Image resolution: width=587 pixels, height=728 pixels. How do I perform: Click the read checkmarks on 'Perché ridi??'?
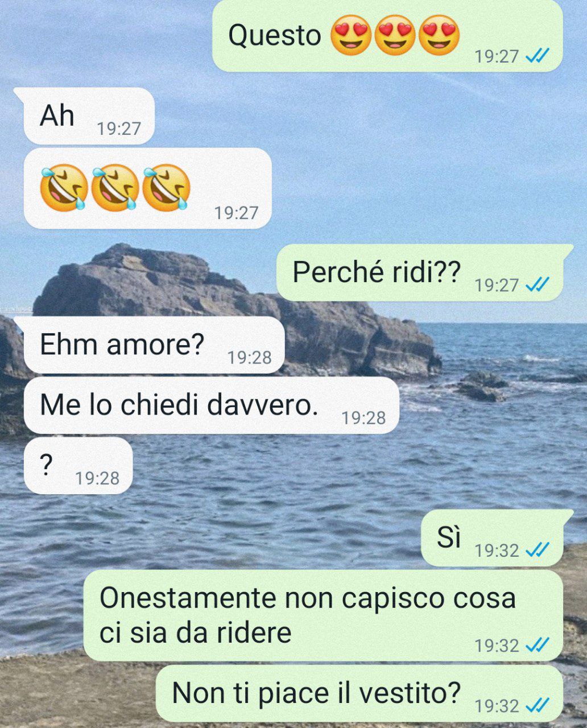[537, 284]
